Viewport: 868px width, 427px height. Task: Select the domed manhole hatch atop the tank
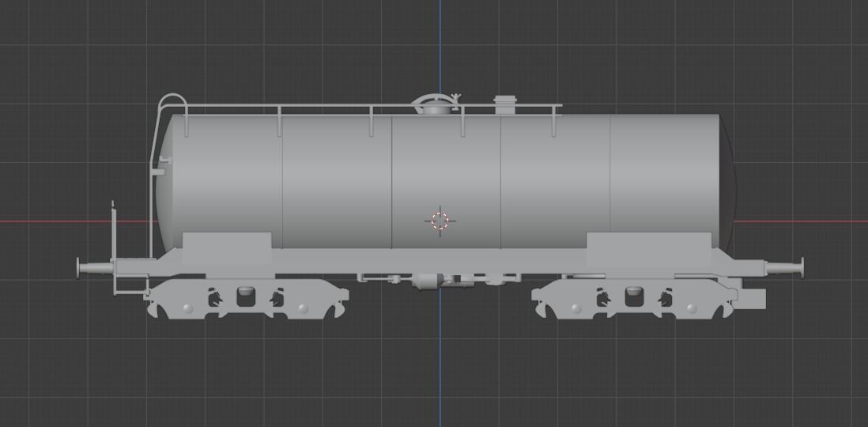tap(436, 104)
